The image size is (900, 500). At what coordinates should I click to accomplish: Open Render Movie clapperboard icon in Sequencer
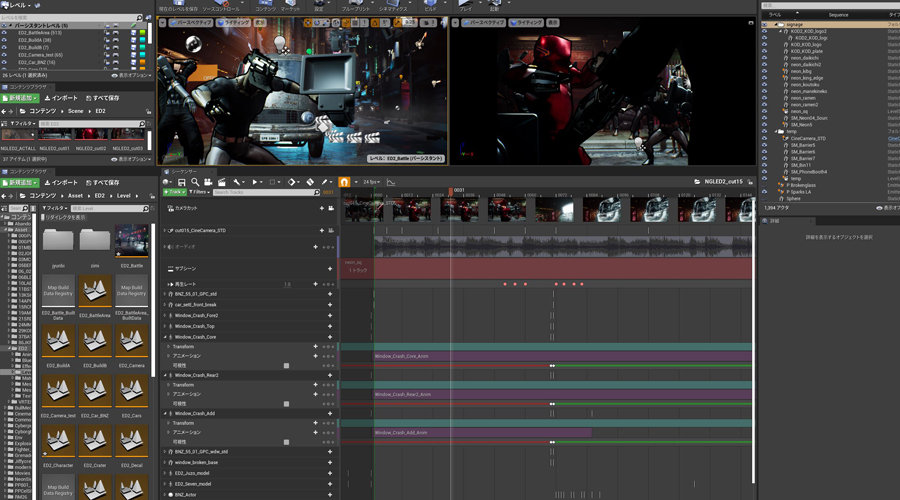(x=222, y=182)
